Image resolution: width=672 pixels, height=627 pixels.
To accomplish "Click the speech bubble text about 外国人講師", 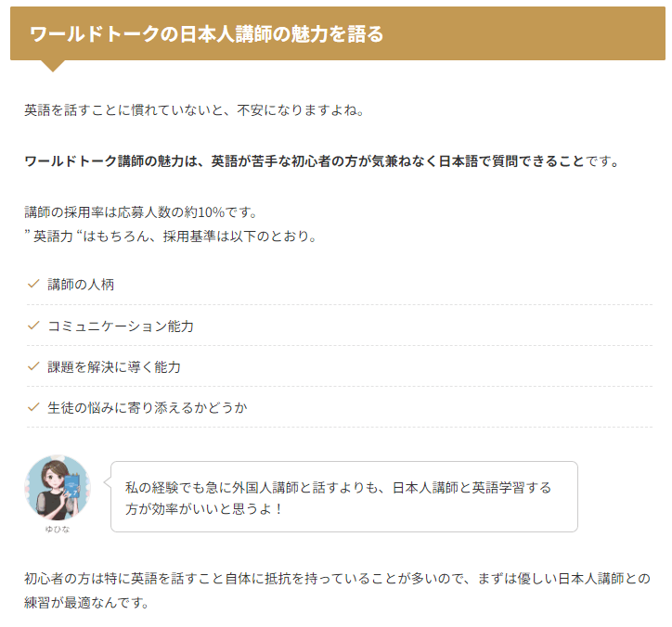I will click(x=338, y=498).
